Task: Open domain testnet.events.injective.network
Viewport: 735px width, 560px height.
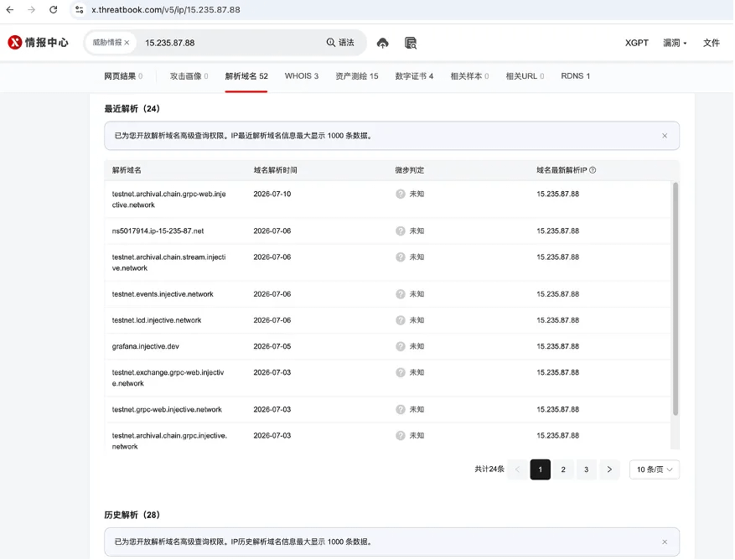Action: pyautogui.click(x=163, y=294)
